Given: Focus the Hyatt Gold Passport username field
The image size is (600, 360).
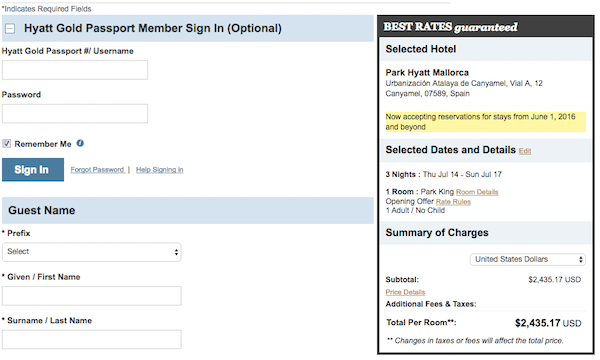Looking at the screenshot, I should (75, 70).
